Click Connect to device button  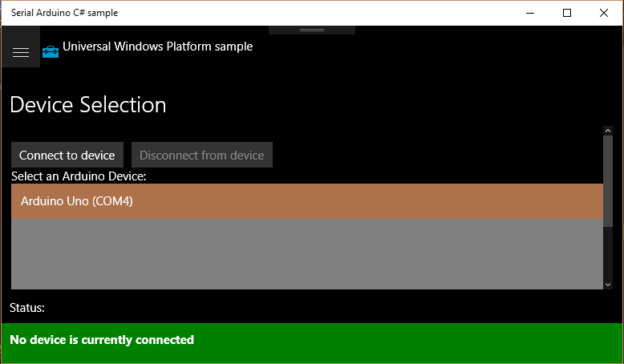click(x=67, y=155)
